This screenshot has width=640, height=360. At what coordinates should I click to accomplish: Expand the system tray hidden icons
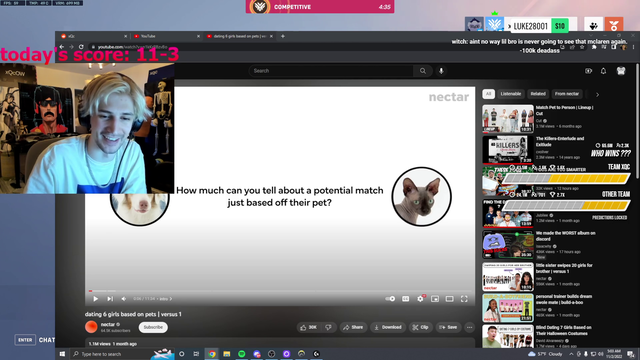[571, 354]
